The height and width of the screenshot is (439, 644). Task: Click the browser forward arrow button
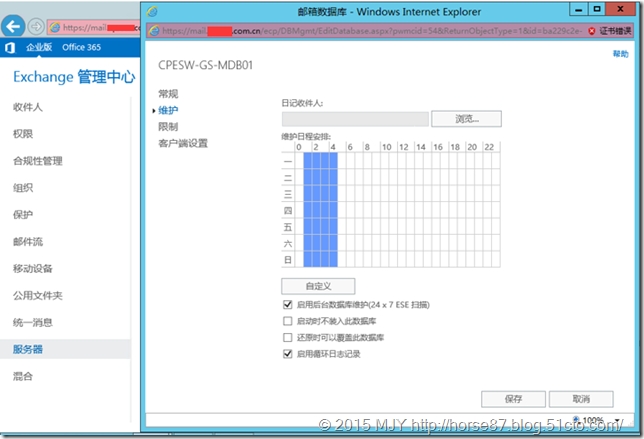pos(36,27)
